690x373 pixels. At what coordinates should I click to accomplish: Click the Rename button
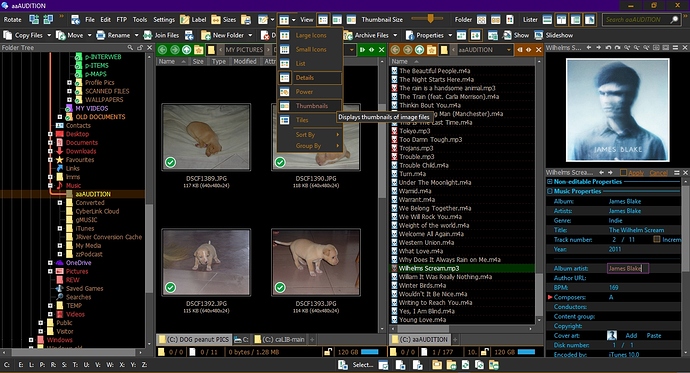pyautogui.click(x=113, y=35)
